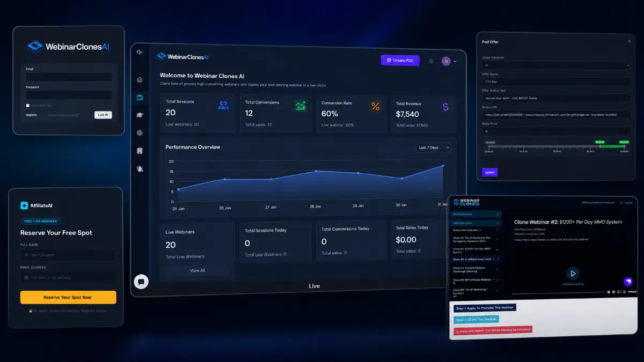Click the Email field on login panel

coord(69,77)
